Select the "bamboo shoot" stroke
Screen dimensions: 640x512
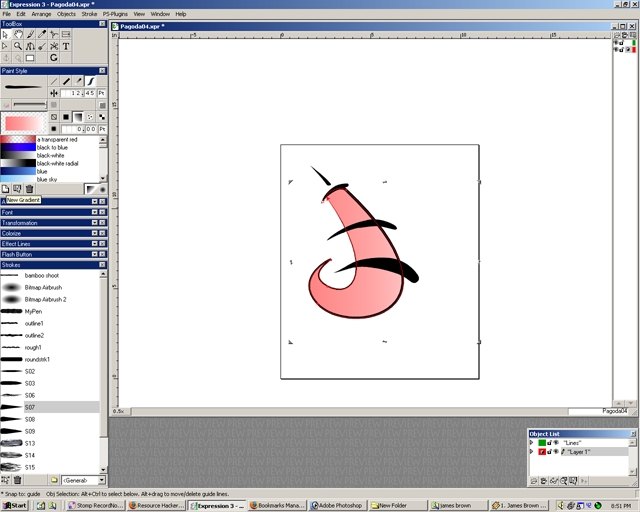[50, 276]
